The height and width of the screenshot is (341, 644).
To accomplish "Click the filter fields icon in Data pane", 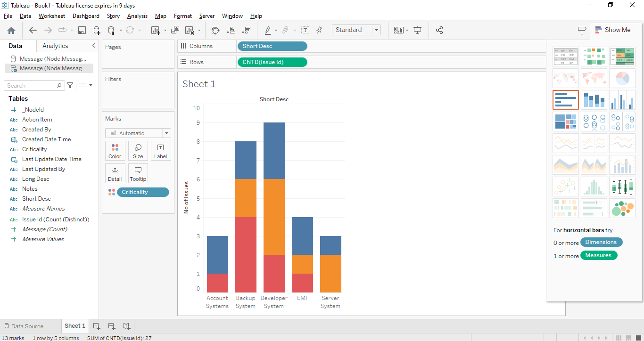I will (x=70, y=85).
